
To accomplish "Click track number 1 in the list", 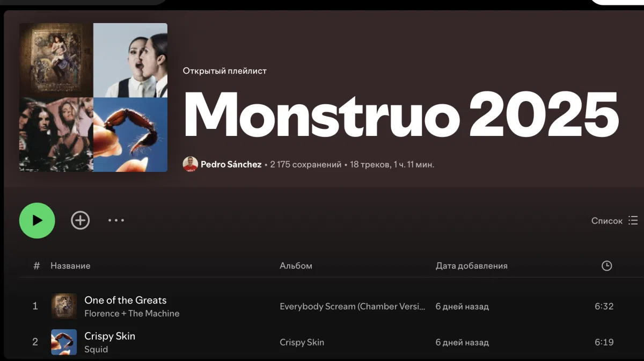I will pos(35,306).
